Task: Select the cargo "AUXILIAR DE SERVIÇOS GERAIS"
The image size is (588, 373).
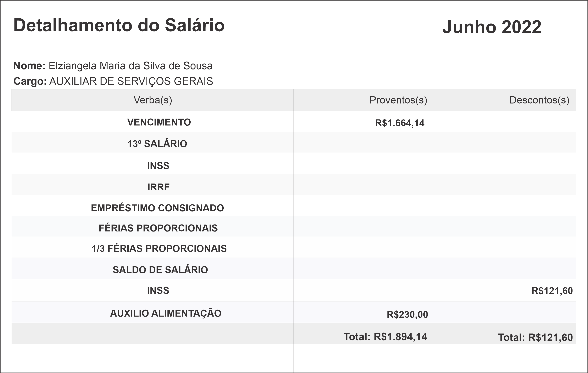Action: (x=131, y=81)
